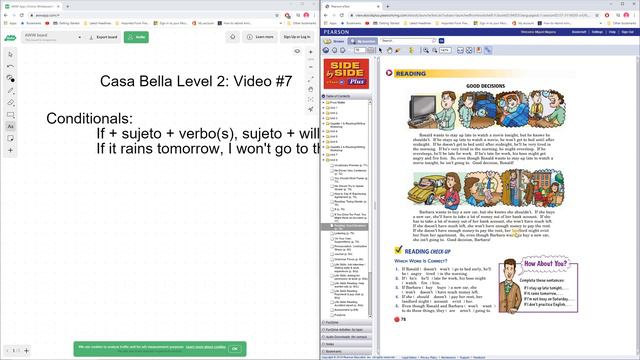
Task: Click the rocket icon in whiteboard right toolbar
Action: 311,109
